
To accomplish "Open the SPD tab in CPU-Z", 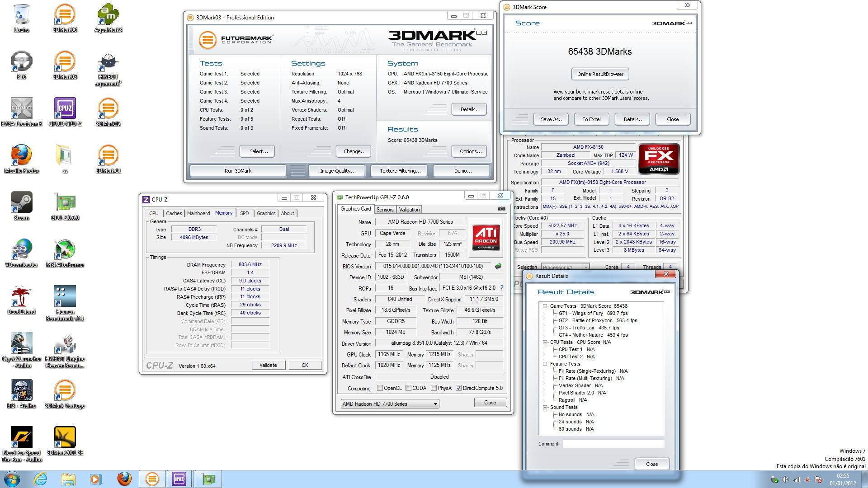I will [245, 213].
